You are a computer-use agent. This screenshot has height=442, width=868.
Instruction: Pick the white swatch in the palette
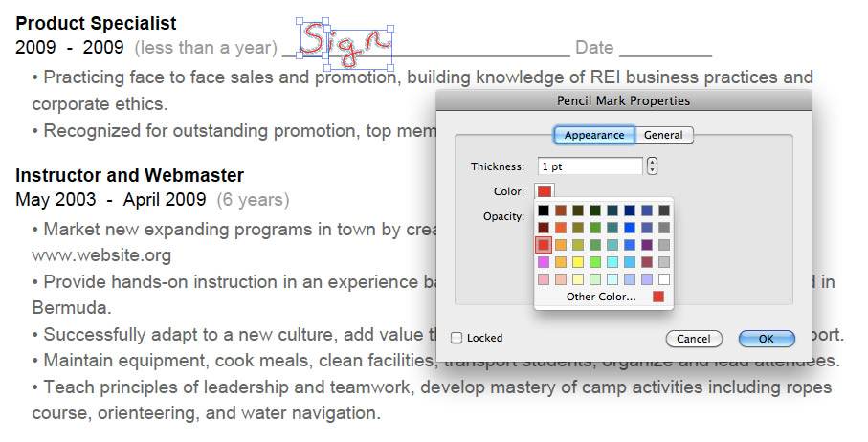pos(664,278)
